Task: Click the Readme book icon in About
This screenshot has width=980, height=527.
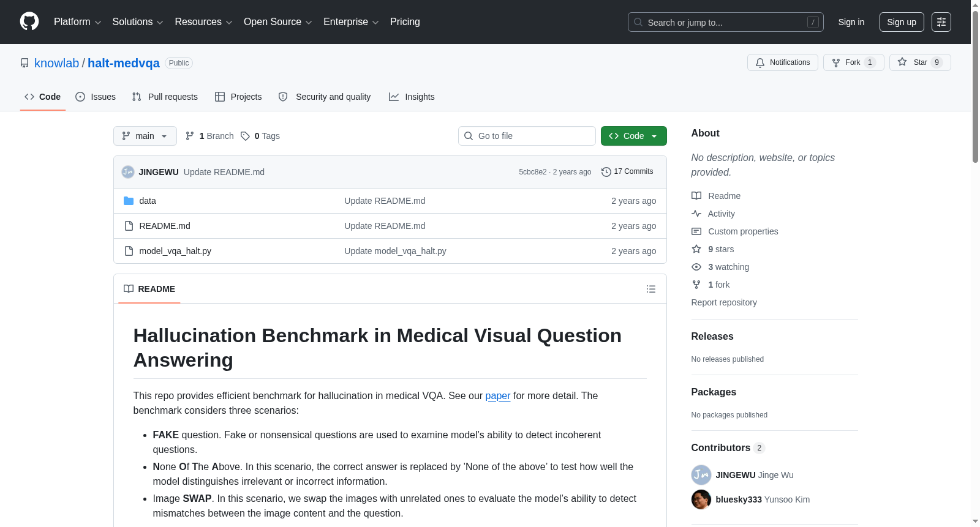Action: click(696, 196)
